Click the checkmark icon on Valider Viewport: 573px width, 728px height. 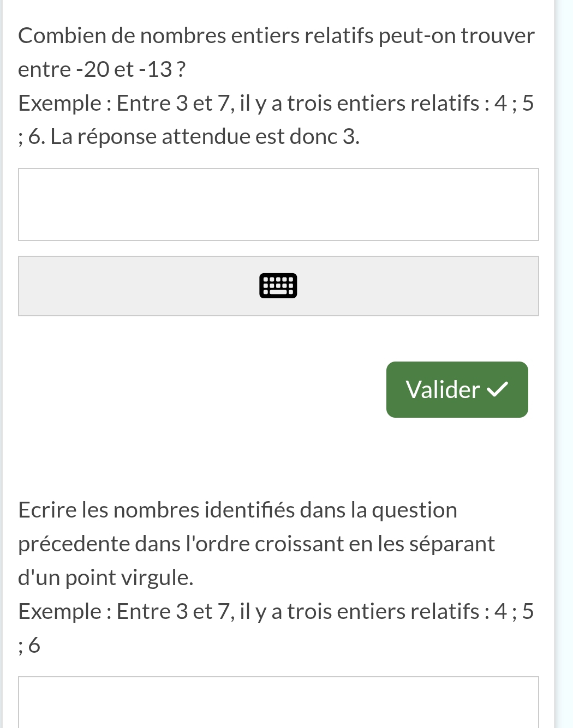click(x=497, y=389)
